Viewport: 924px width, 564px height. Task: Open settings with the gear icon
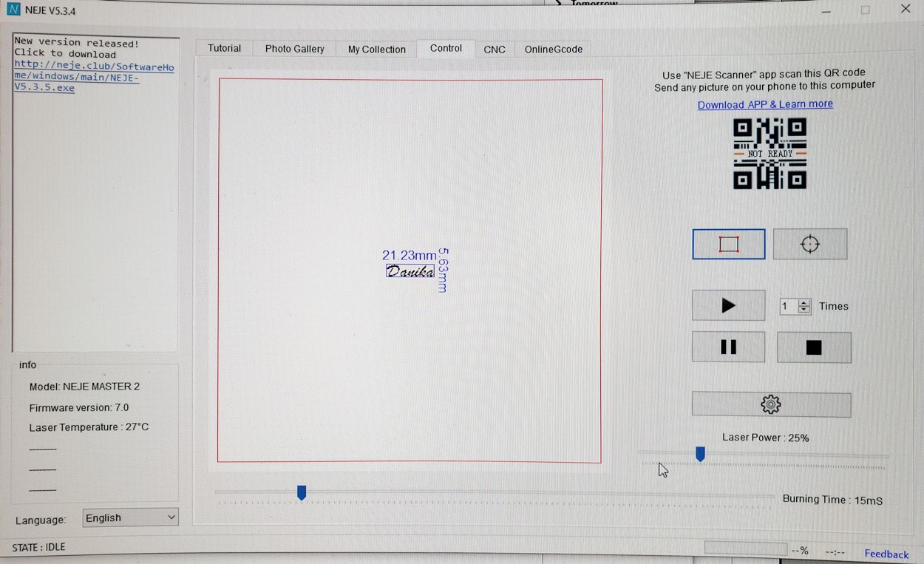point(770,404)
